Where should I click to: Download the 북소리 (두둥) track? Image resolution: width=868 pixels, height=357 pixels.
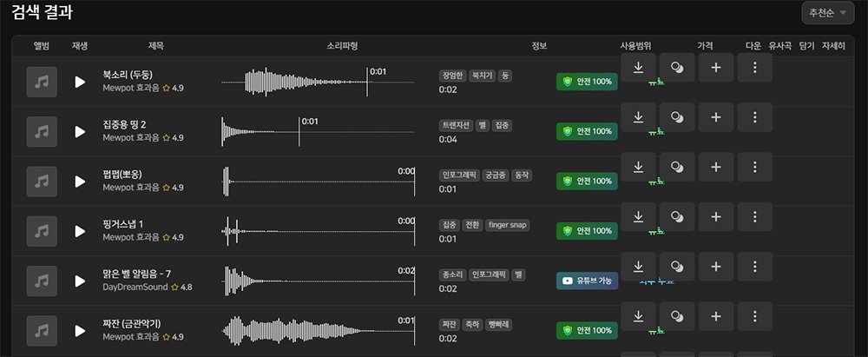(638, 67)
